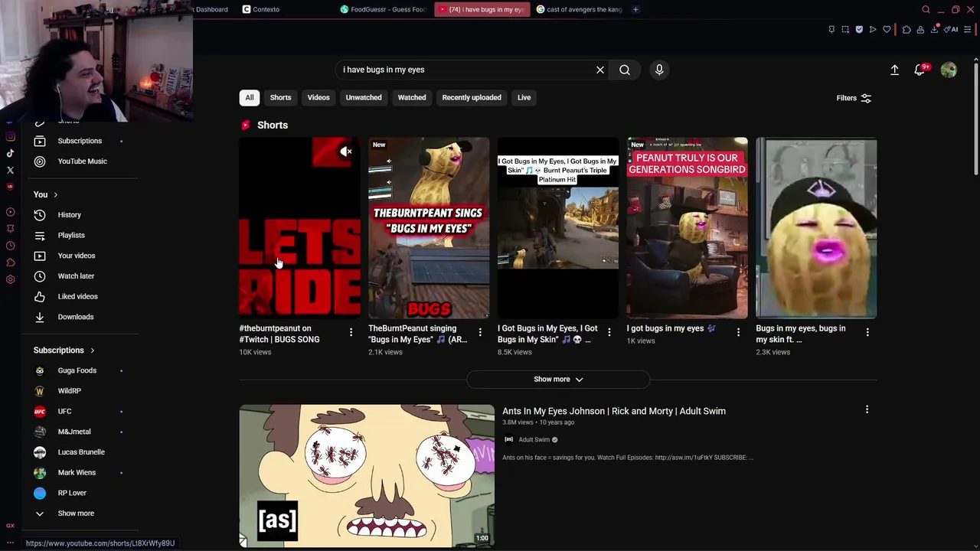Open options for Bugs in my eyes, bugs in my skin short
Screen dimensions: 980x551
pyautogui.click(x=867, y=332)
